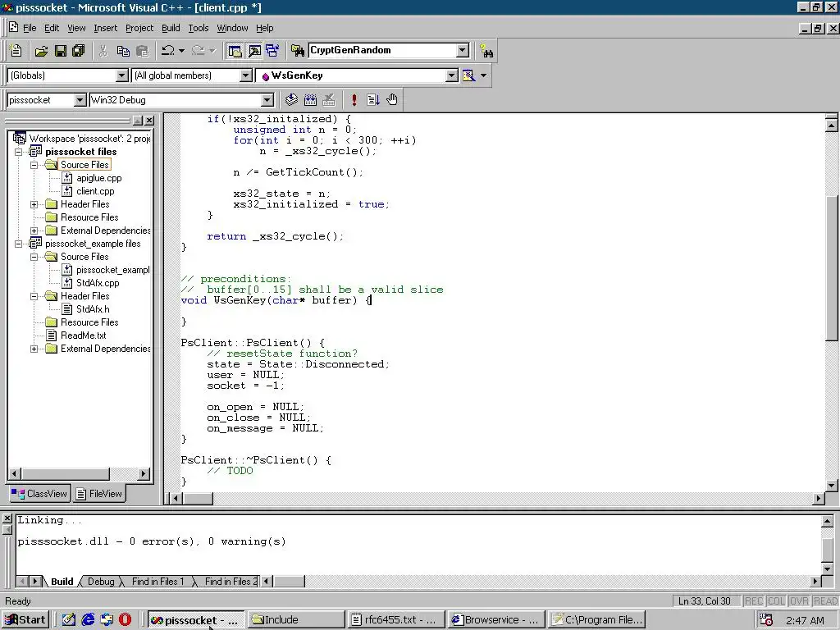Expand Header Files under pisssocket files

pyautogui.click(x=34, y=204)
